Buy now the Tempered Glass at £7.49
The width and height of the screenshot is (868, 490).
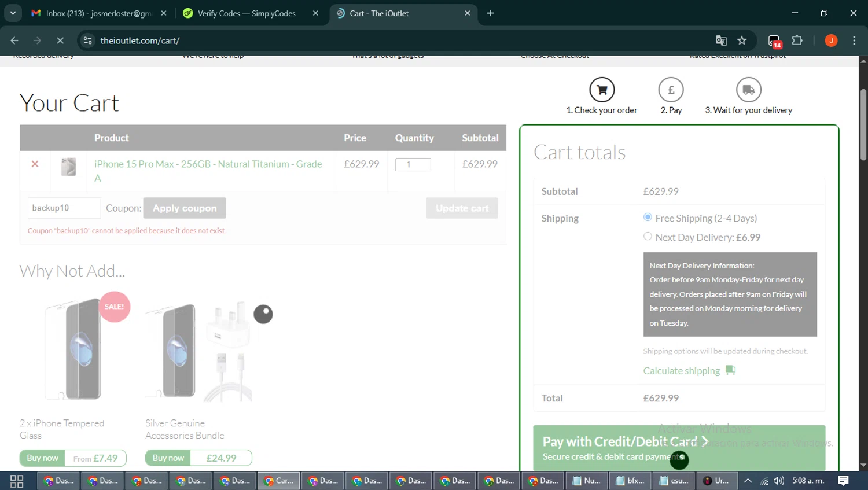(x=42, y=458)
